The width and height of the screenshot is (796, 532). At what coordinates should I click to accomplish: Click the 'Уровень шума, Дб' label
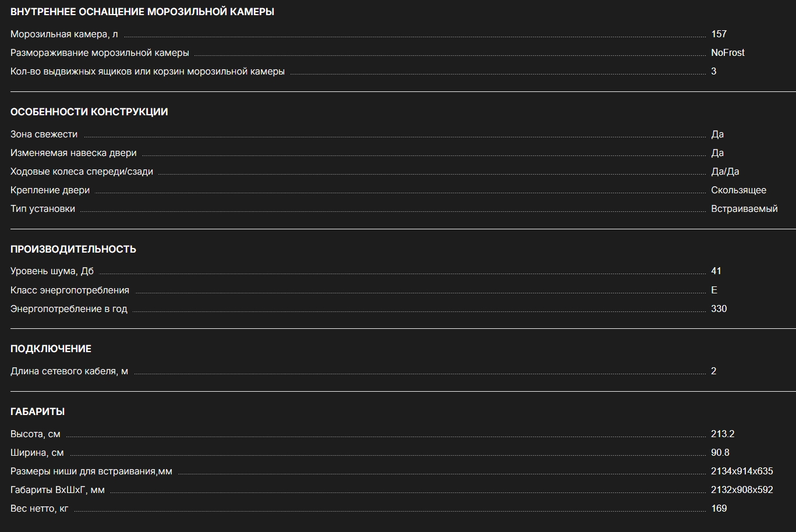[52, 271]
